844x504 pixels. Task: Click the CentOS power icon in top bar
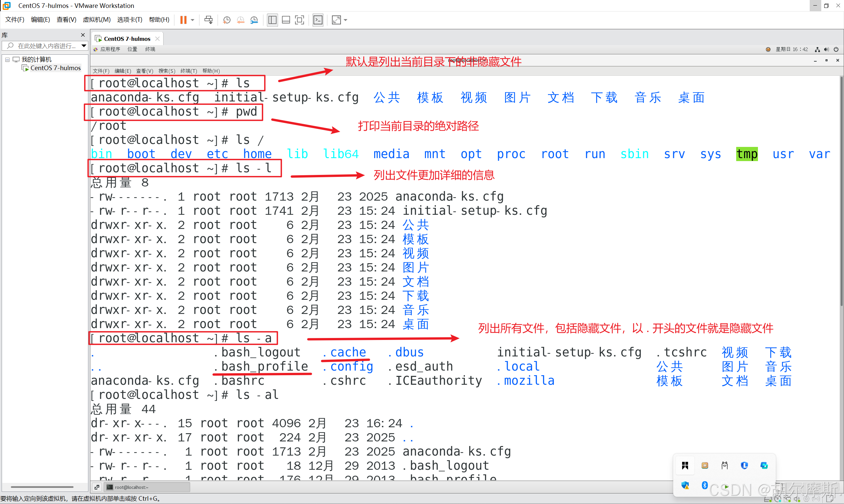[x=836, y=49]
